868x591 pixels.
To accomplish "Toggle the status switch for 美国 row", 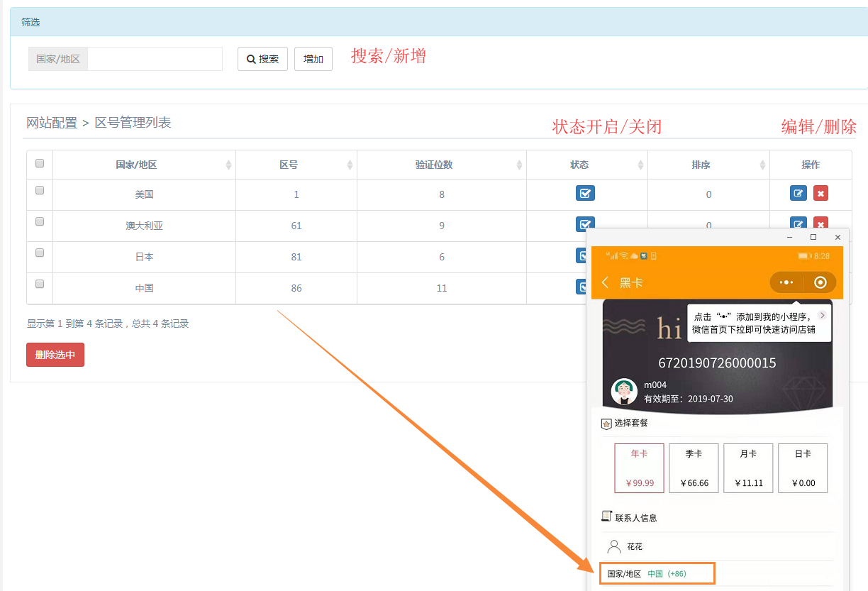I will coord(585,193).
